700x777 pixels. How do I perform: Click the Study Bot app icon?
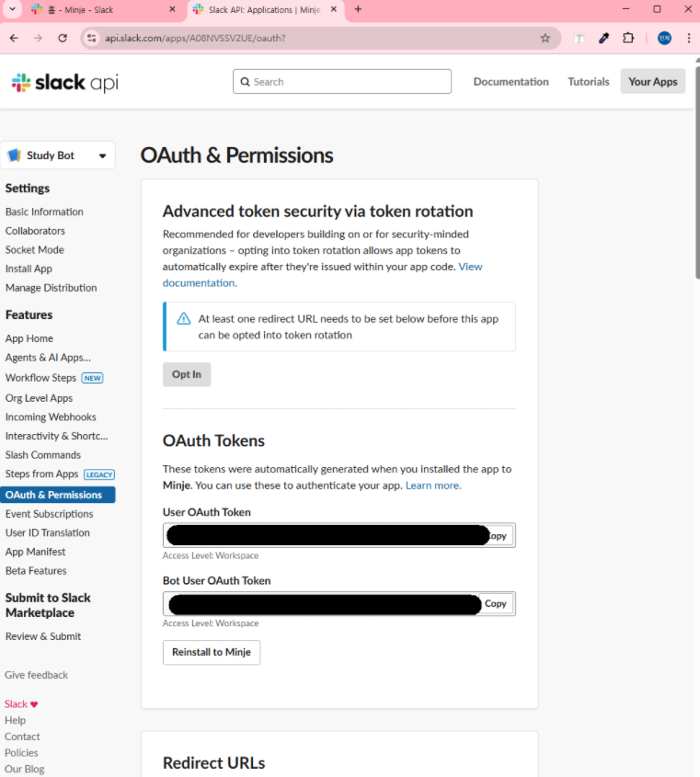click(x=15, y=155)
